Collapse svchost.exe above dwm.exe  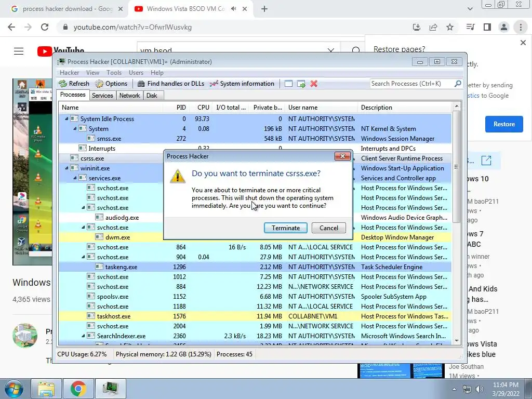83,228
